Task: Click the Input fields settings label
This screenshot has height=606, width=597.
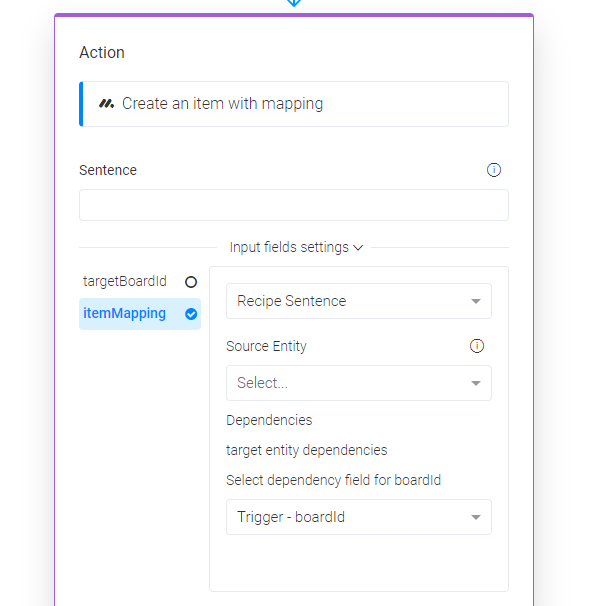Action: coord(289,247)
